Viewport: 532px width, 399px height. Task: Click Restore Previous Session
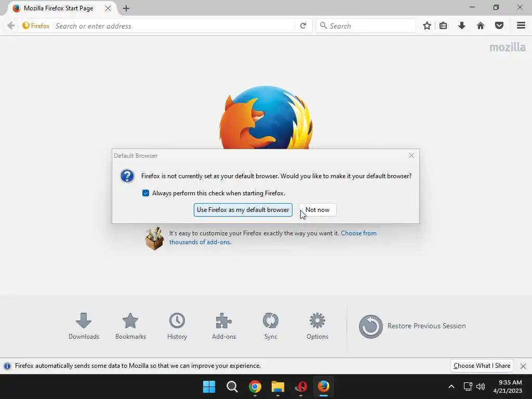tap(412, 326)
